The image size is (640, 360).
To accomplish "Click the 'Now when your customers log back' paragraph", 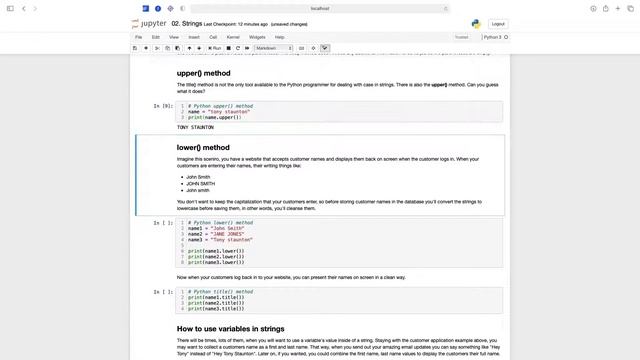I will [291, 277].
